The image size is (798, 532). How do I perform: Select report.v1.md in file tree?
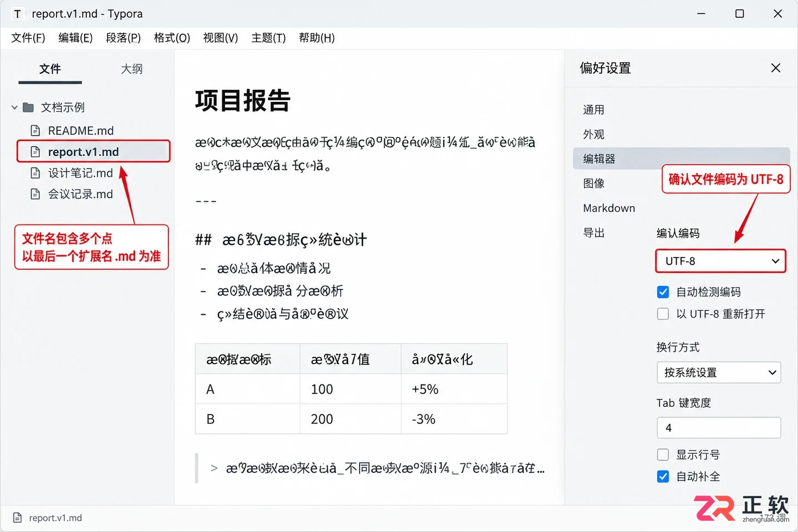point(93,152)
